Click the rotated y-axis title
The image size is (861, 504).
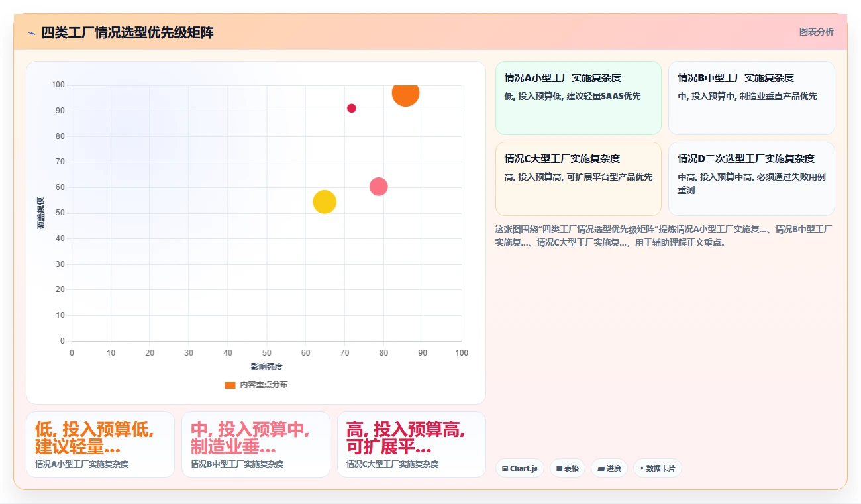click(41, 213)
